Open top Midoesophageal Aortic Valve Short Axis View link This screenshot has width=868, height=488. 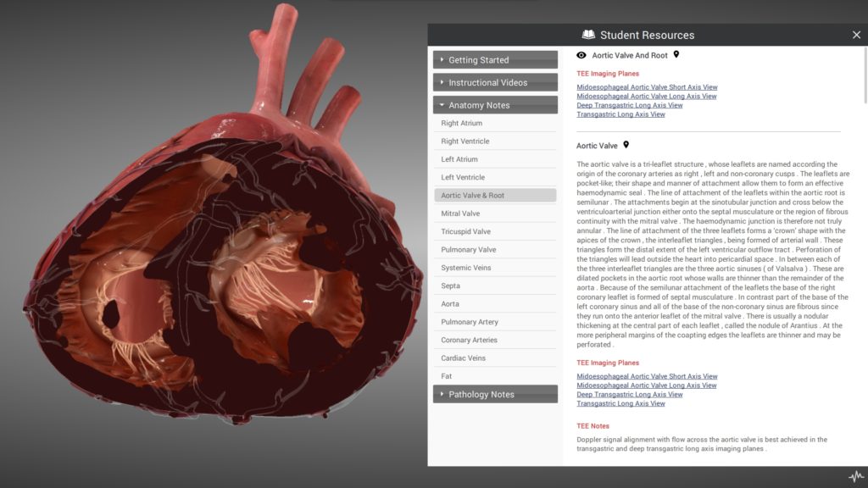(x=647, y=87)
